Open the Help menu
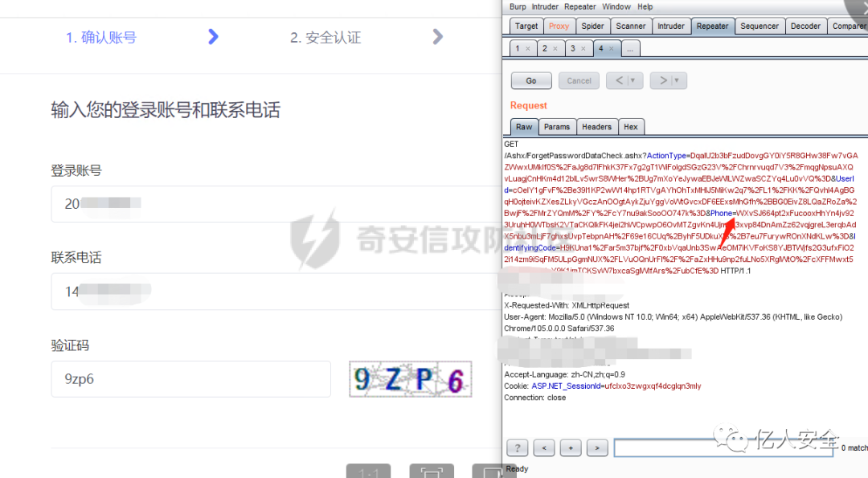Screen dimensions: 868x478 (x=645, y=6)
